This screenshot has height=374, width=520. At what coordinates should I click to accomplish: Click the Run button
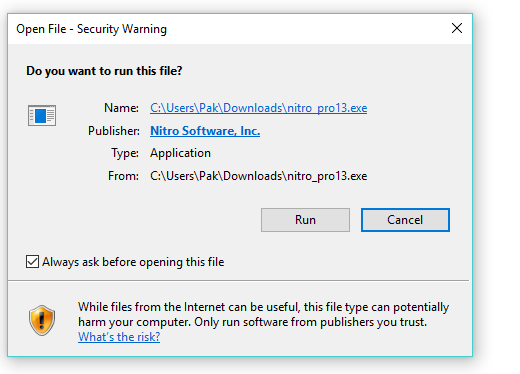click(x=305, y=220)
